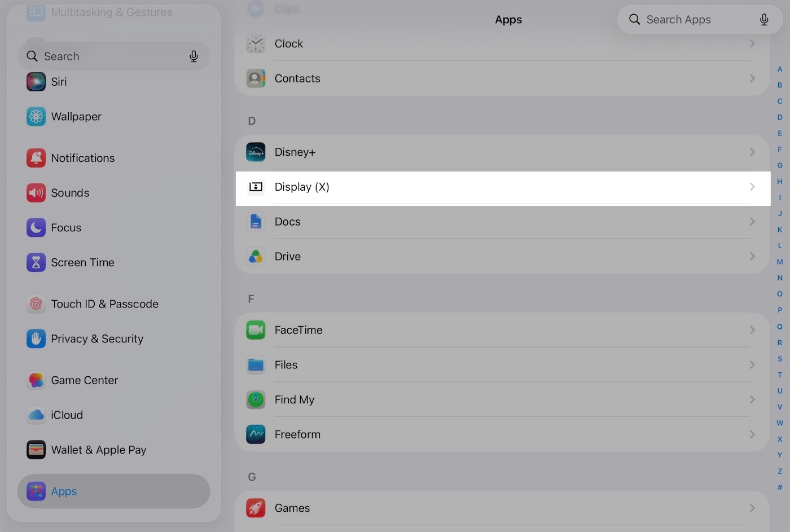
Task: Open the Files folder icon
Action: point(256,365)
